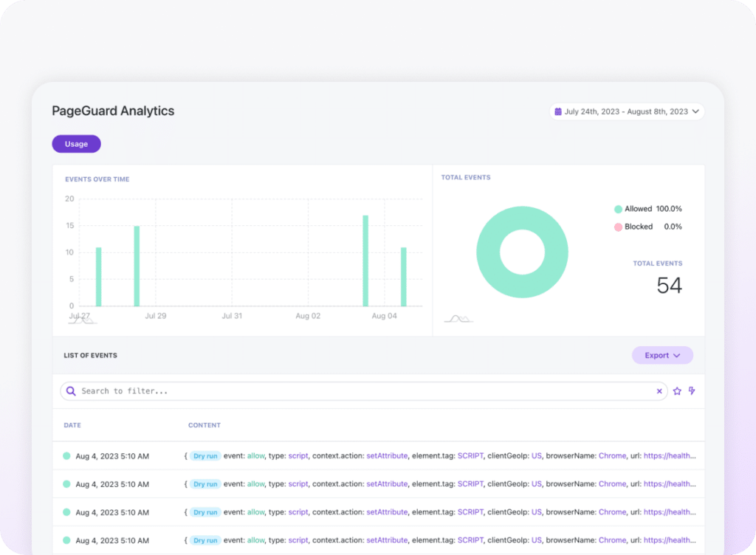Select the Usage tab
Screen dimensions: 756x555
76,144
